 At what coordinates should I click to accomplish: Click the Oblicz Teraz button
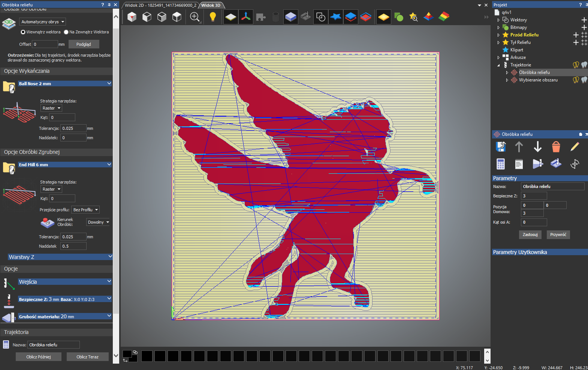[88, 357]
